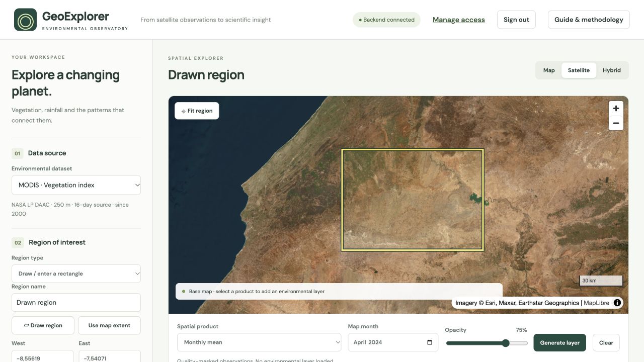Zoom in with the map plus button
The width and height of the screenshot is (644, 362).
point(616,109)
